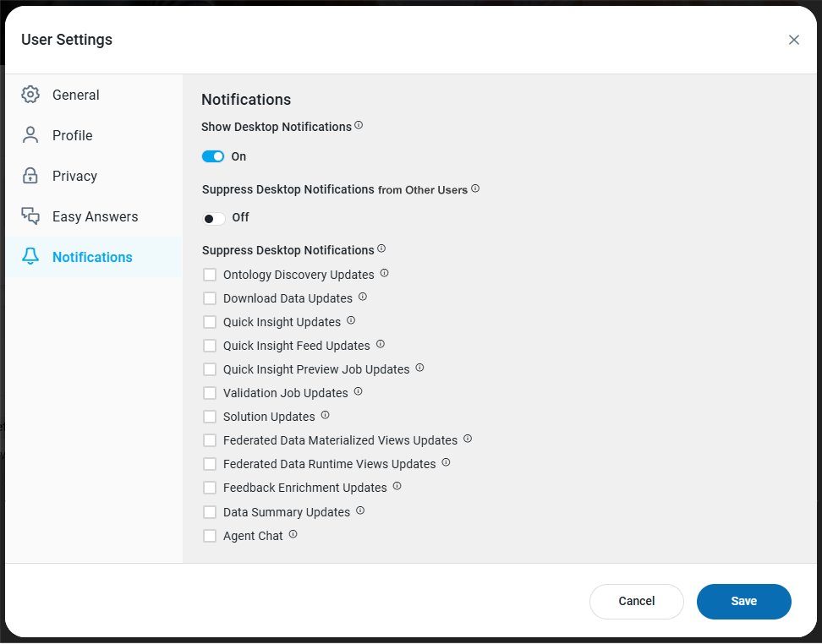Click the Privacy lock icon
Viewport: 822px width, 644px height.
click(30, 176)
